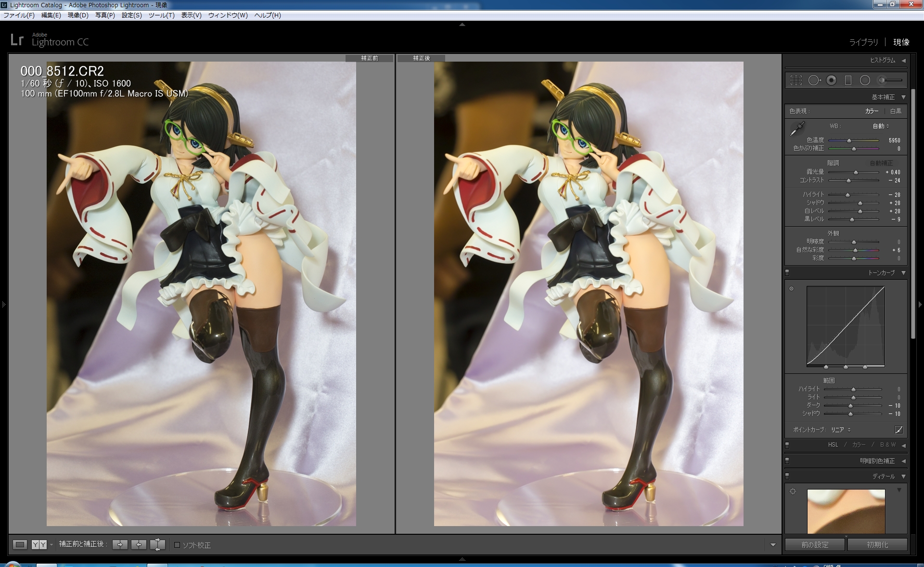This screenshot has width=924, height=567.
Task: Select the Graduated Filter tool
Action: [848, 80]
